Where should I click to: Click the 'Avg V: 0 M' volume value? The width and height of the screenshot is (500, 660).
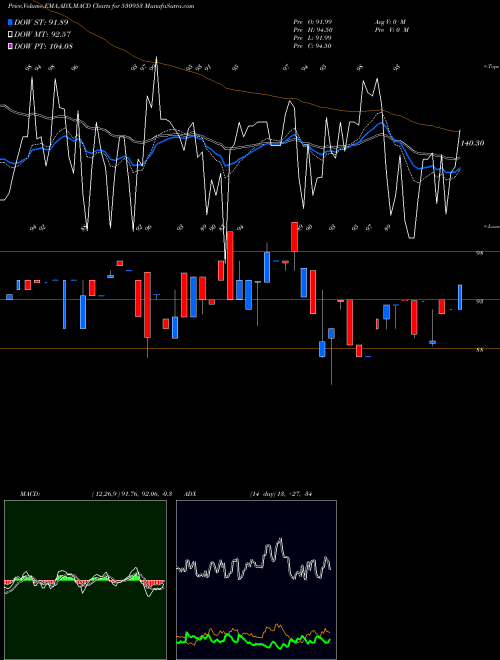[391, 22]
